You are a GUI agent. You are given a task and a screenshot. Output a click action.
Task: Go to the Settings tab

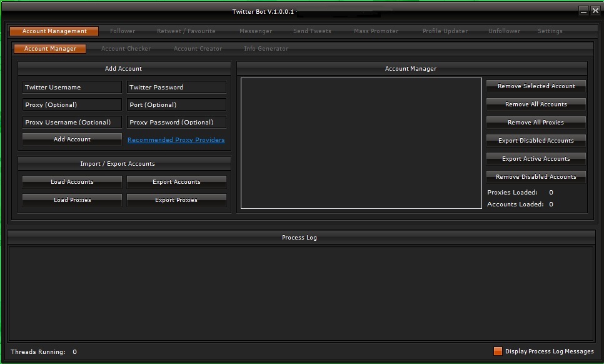[x=550, y=31]
